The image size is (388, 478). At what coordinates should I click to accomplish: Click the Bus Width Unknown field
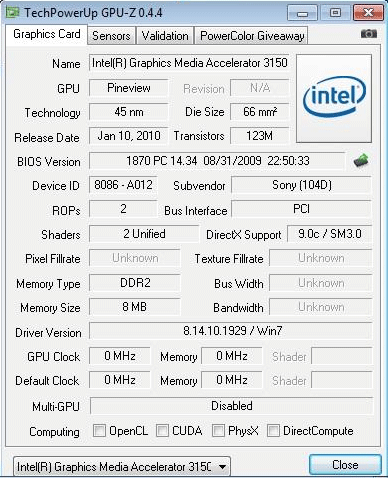click(321, 283)
